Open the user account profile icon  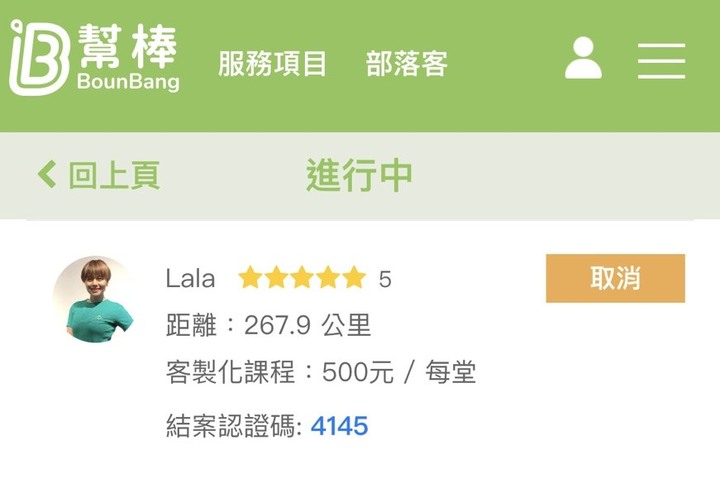click(583, 58)
